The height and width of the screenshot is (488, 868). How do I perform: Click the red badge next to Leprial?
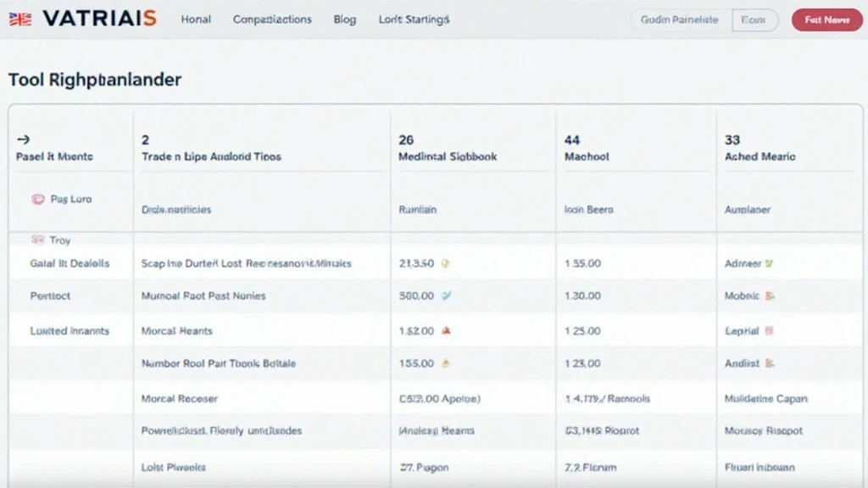pos(770,330)
